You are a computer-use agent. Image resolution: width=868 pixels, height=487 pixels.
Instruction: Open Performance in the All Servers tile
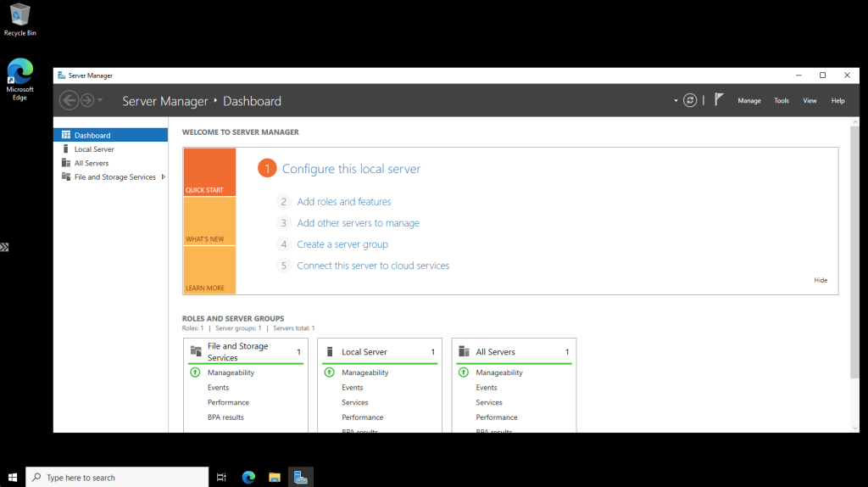tap(497, 417)
